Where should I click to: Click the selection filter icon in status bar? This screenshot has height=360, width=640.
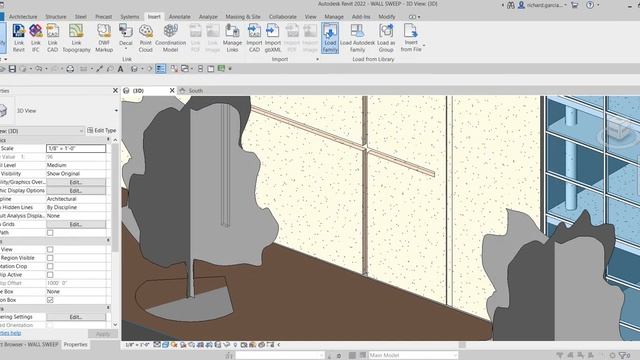tap(623, 356)
